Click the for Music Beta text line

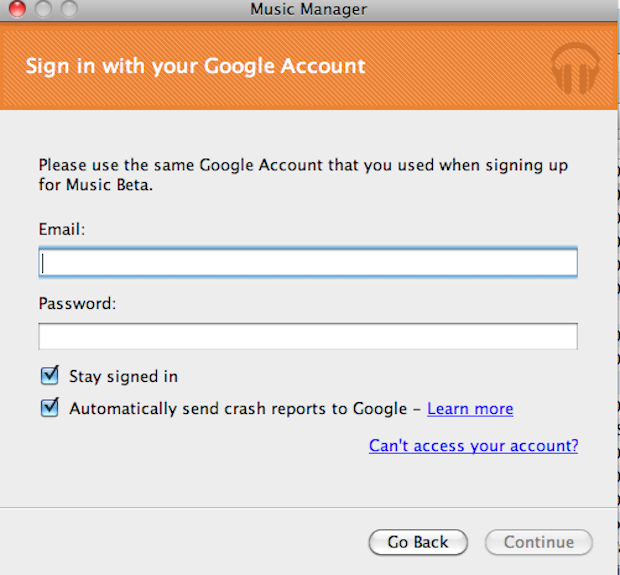(x=96, y=186)
